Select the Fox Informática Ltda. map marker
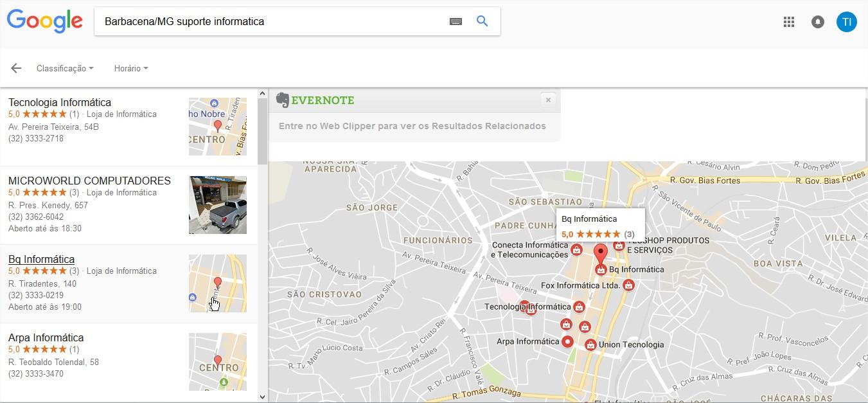The image size is (868, 403). [x=628, y=285]
